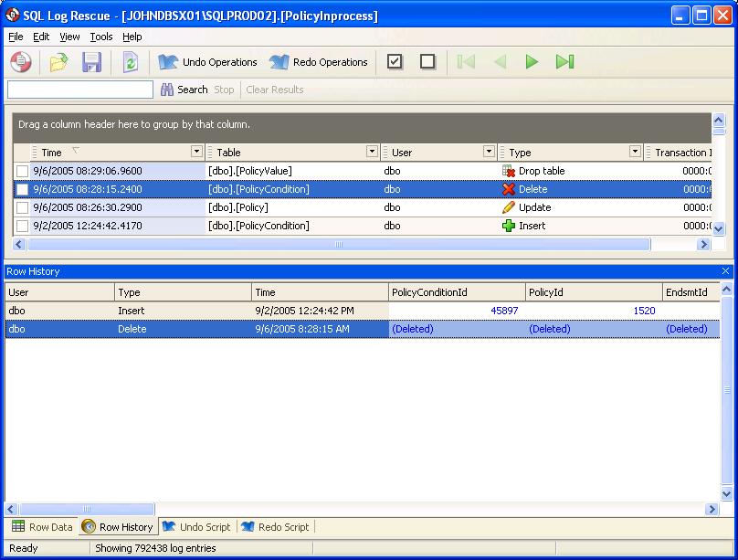738x560 pixels.
Task: Click the log grid horizontal scrollbar thumb
Action: point(339,244)
